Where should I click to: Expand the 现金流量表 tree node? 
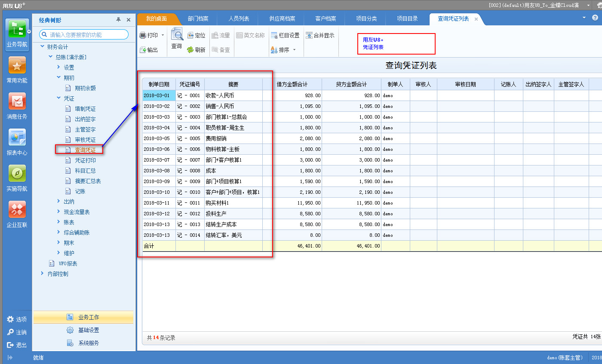(x=59, y=212)
